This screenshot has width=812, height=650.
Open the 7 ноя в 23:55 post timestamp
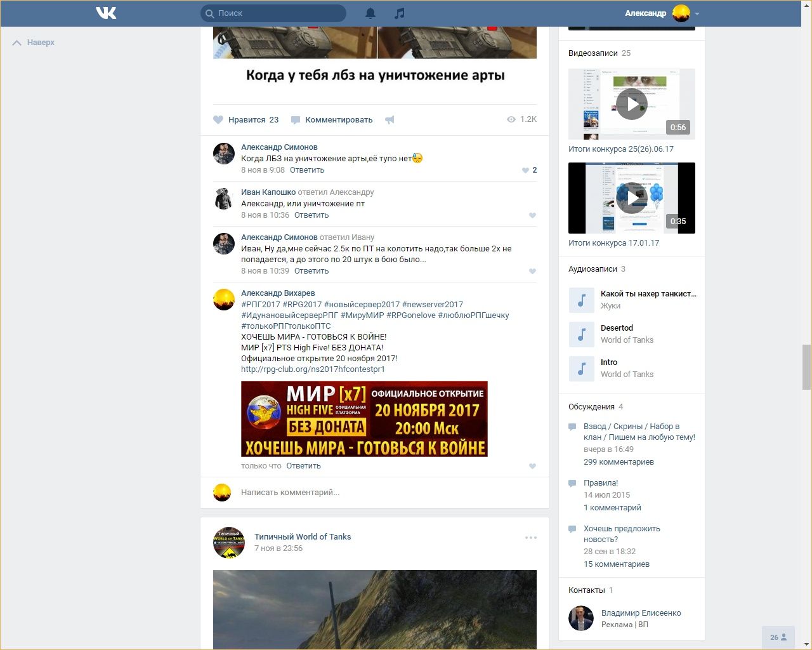278,548
